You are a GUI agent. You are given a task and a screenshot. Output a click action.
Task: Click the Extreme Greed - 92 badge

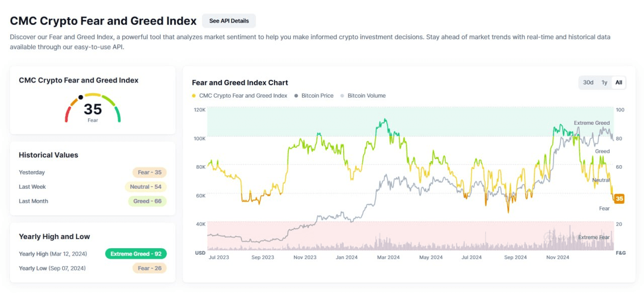[x=136, y=254]
